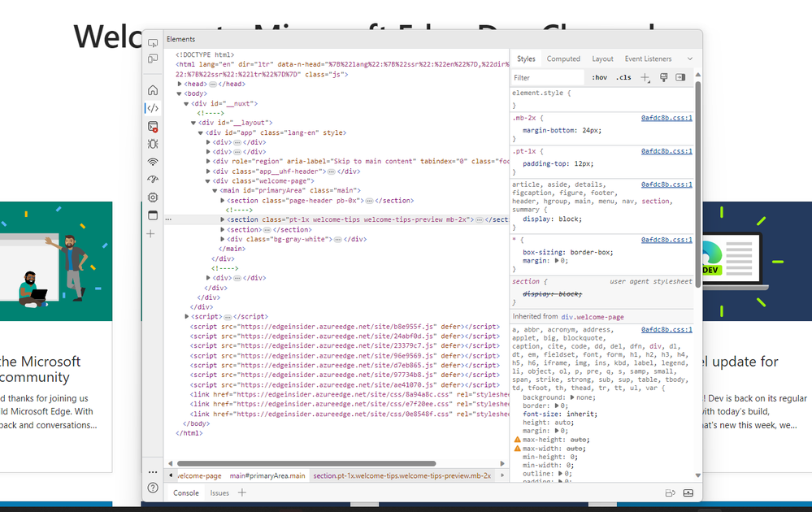812x512 pixels.
Task: Open the more style tabs chevron dropdown
Action: pyautogui.click(x=690, y=59)
